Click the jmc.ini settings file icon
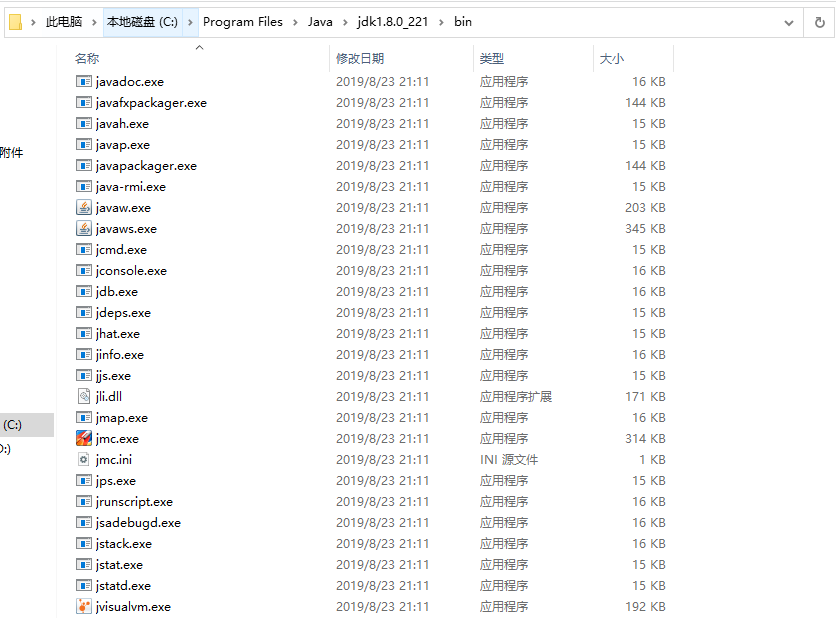Screen dimensions: 836x621 tap(84, 459)
